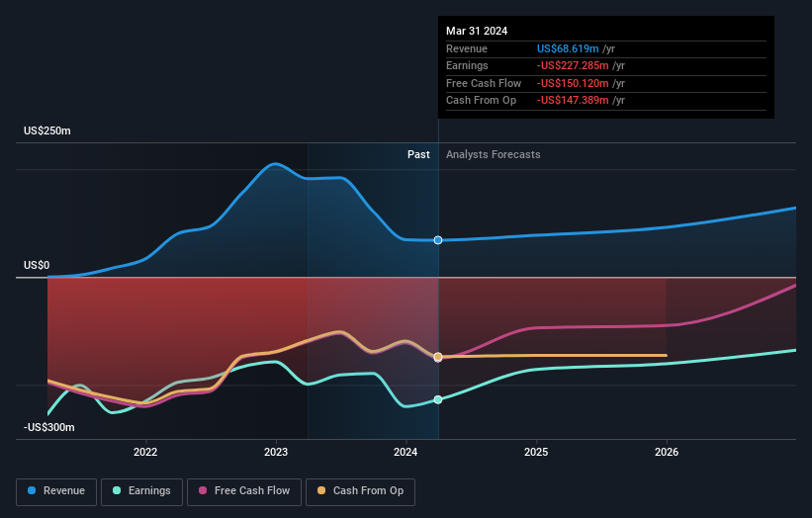This screenshot has width=812, height=518.
Task: Click the teal Earnings legend dot
Action: [117, 490]
